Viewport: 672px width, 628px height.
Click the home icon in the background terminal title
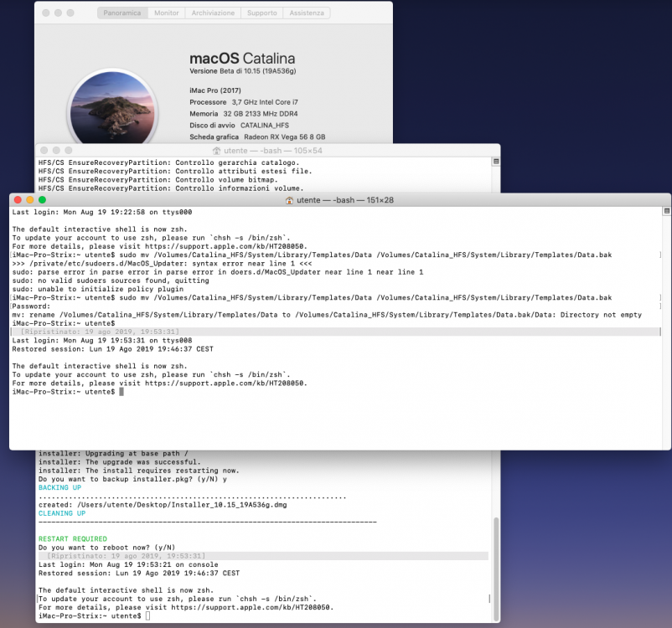click(x=216, y=151)
